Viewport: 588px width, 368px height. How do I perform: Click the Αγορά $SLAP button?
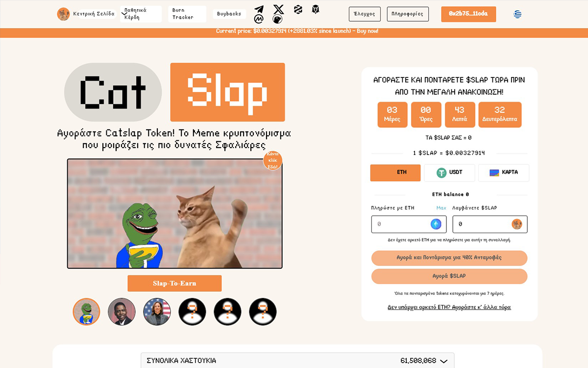449,276
